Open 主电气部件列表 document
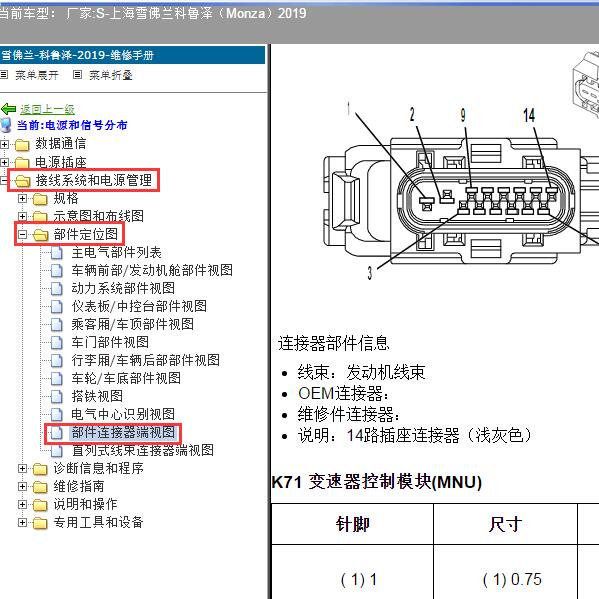Screen dimensions: 599x599 116,252
